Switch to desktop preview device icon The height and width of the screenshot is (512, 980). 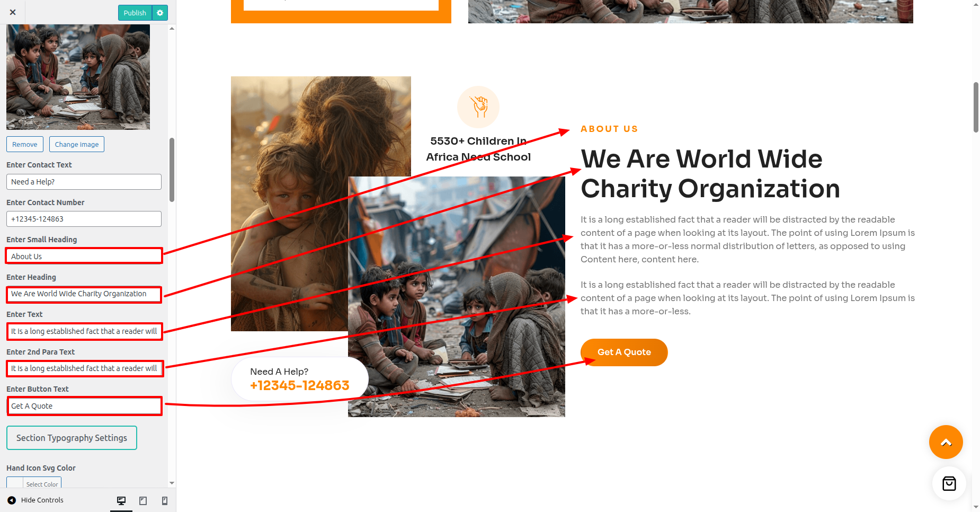click(x=121, y=500)
